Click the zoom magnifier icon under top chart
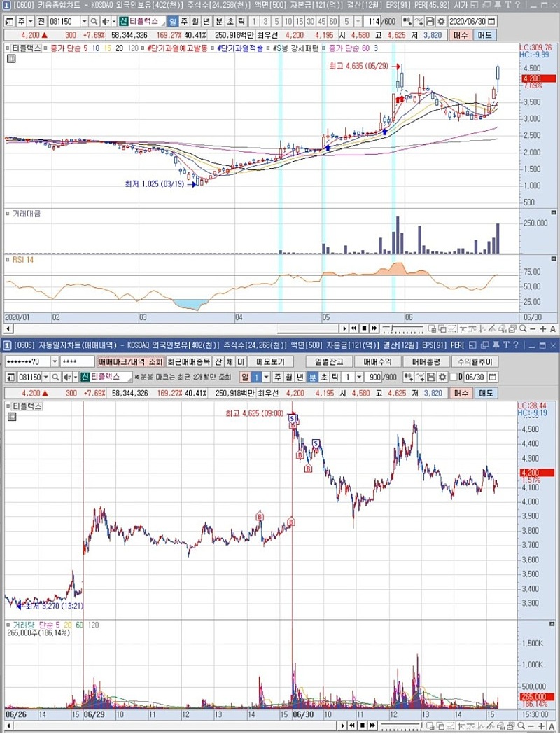560x734 pixels. (x=523, y=329)
